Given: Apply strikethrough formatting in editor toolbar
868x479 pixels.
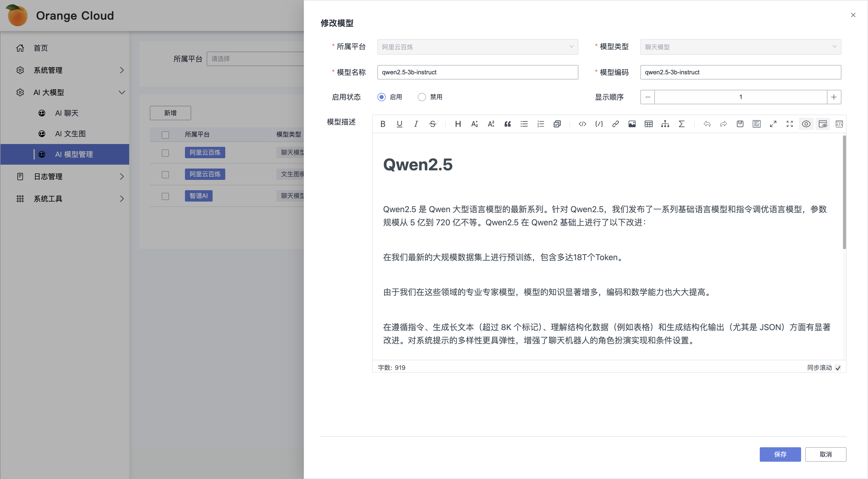Looking at the screenshot, I should tap(433, 124).
